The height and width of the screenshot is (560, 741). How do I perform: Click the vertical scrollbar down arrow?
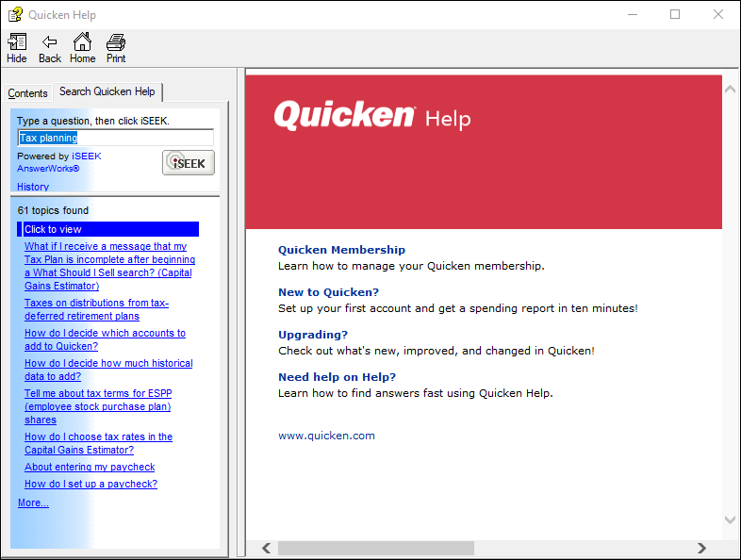(730, 519)
